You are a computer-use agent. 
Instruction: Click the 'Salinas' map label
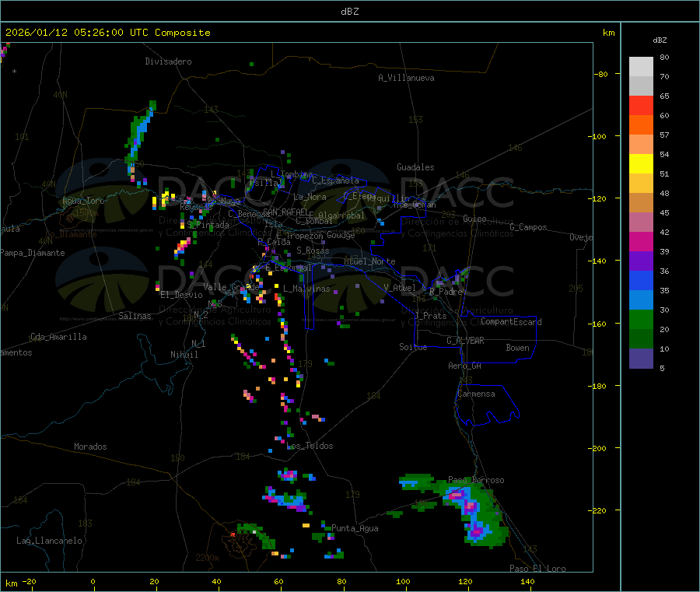[135, 316]
